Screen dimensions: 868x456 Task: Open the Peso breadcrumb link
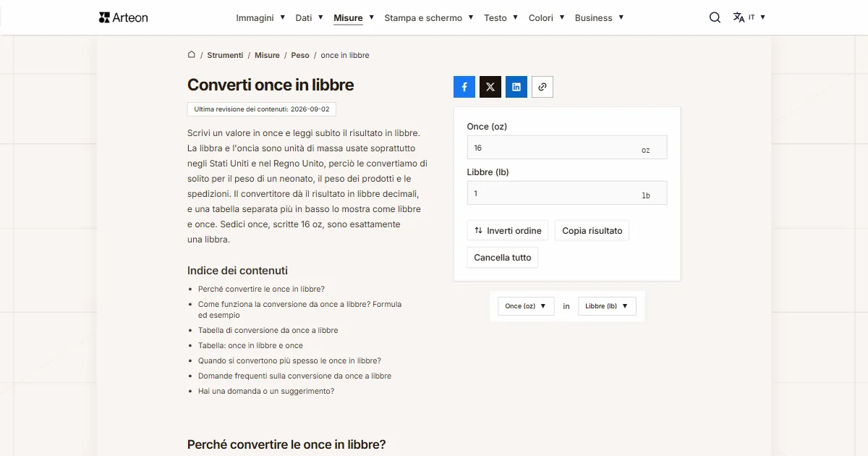click(x=300, y=55)
